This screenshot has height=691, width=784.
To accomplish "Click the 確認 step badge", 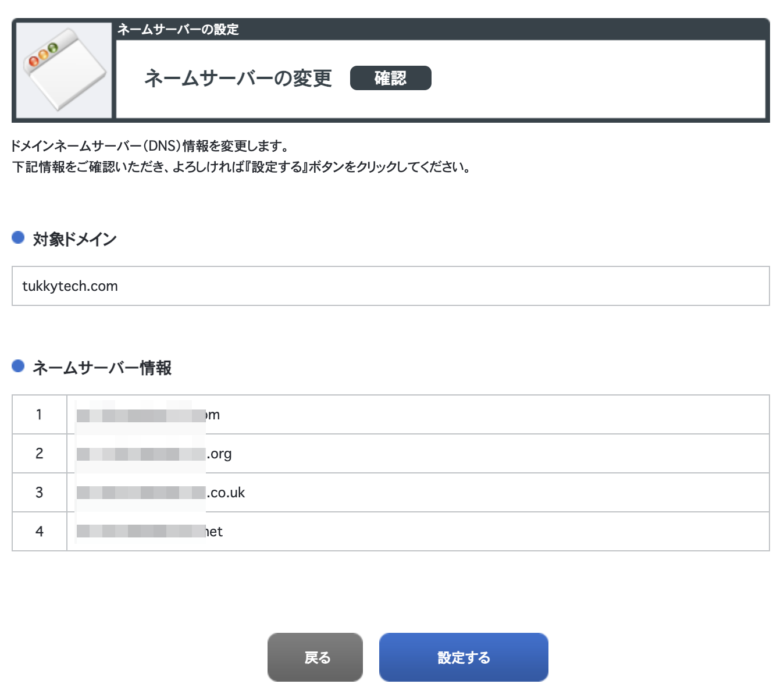I will [390, 78].
